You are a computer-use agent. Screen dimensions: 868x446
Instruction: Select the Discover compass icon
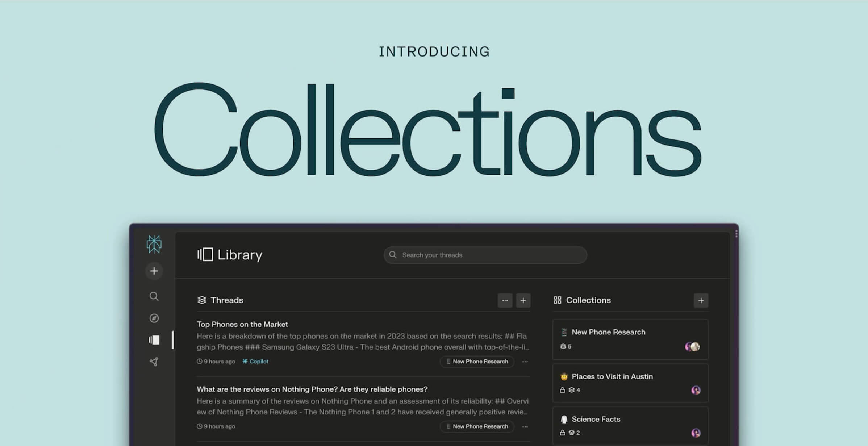154,317
